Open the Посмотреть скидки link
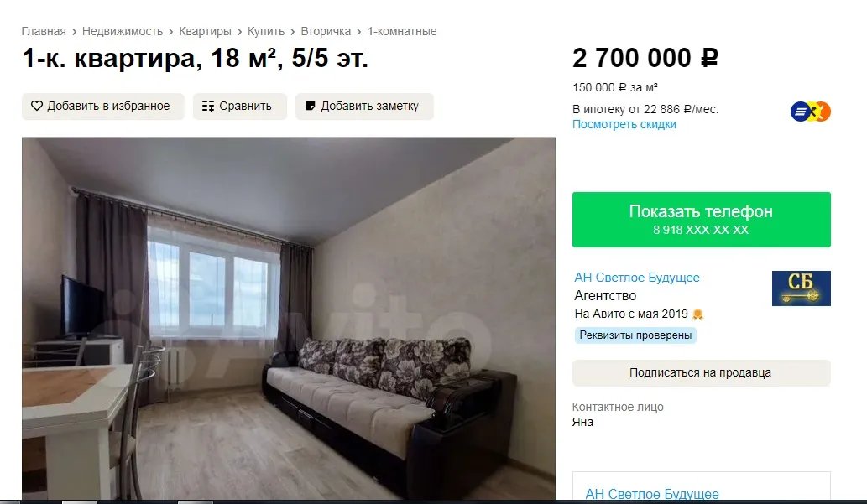Viewport: 867px width, 504px height. pos(624,124)
